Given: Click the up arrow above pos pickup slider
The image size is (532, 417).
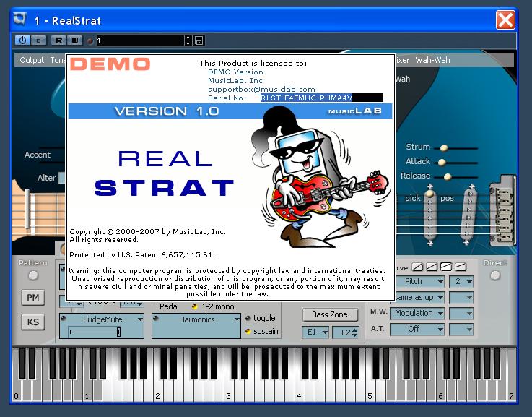Looking at the screenshot, I should point(472,186).
